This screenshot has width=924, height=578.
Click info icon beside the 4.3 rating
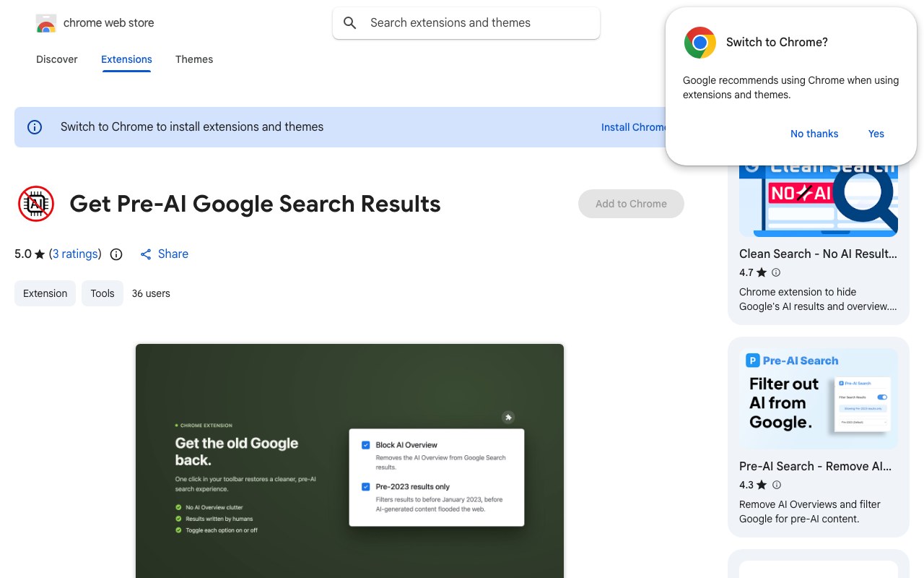click(x=776, y=485)
